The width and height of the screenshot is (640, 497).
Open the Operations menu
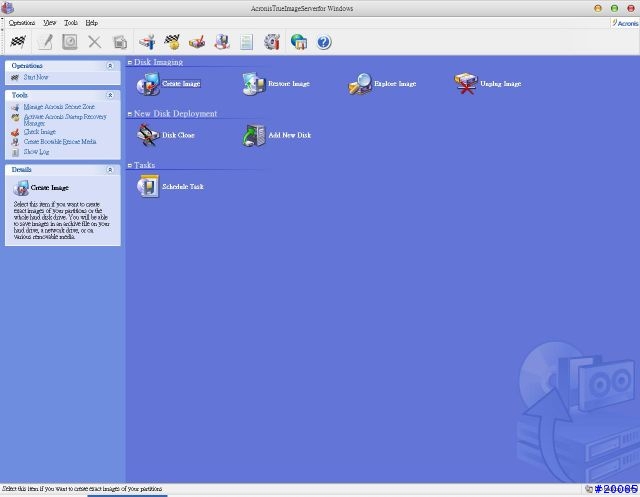pos(22,23)
